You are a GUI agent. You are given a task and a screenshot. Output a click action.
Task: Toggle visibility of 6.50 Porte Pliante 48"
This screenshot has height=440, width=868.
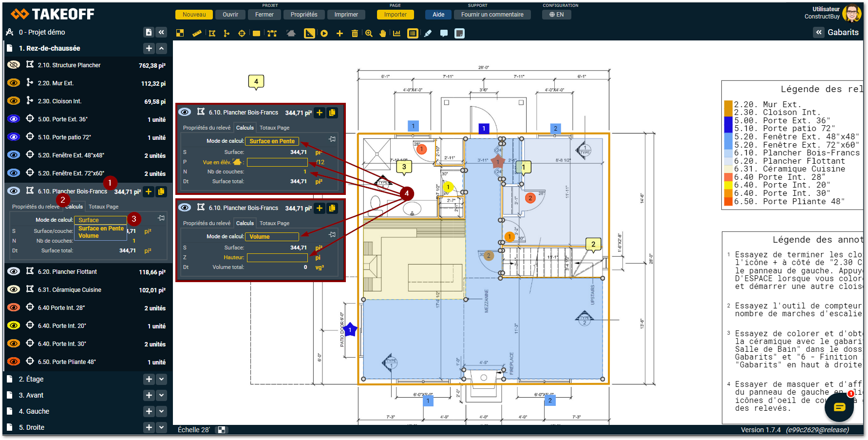(14, 362)
